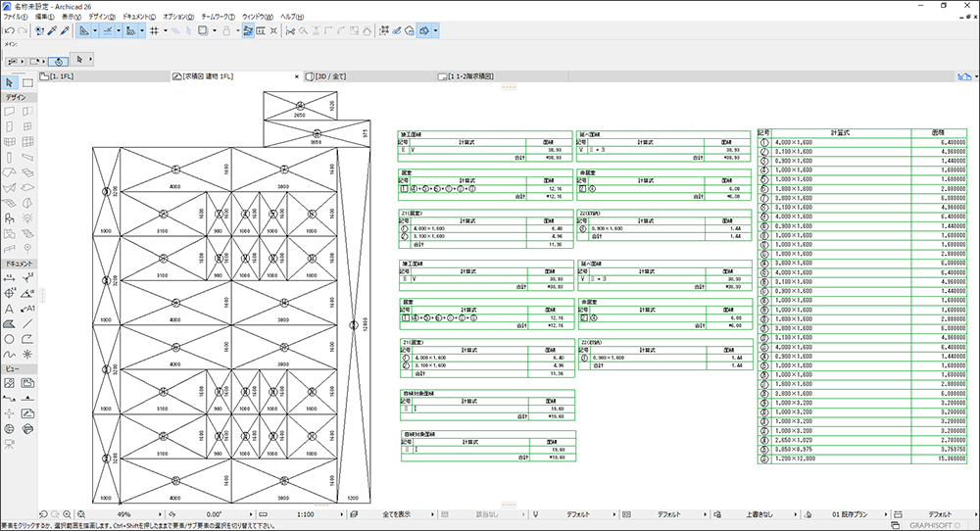Open the 49% zoom dropdown
Viewport: 980px width, 531px height.
[160, 514]
